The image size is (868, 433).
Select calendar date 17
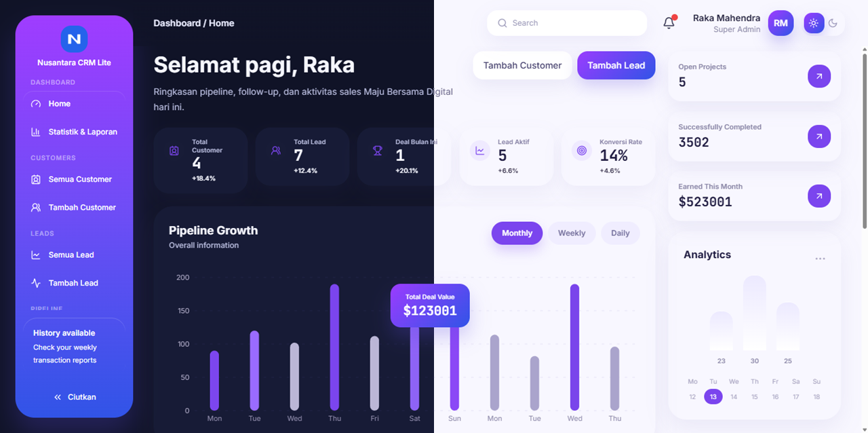click(x=796, y=396)
